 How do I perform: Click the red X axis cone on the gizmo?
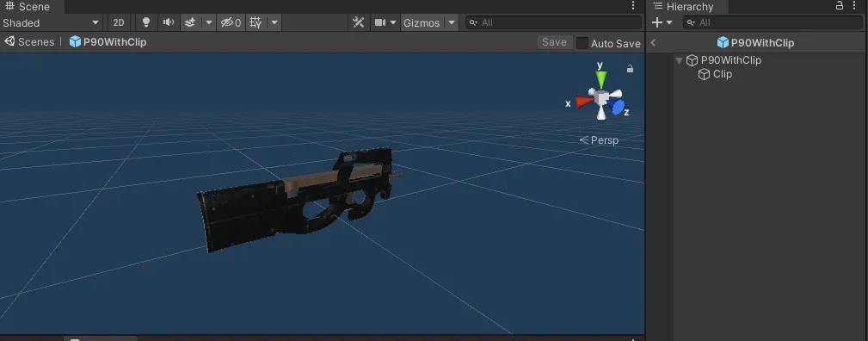[x=583, y=102]
